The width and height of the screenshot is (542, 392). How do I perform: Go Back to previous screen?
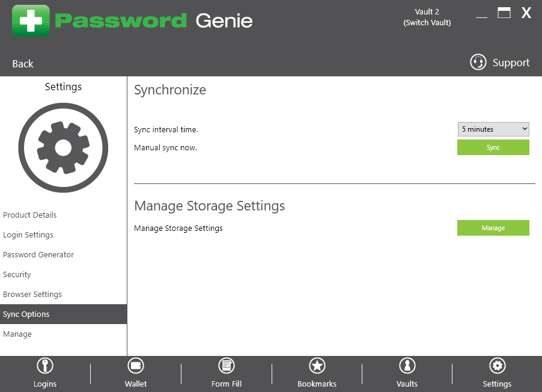coord(23,64)
